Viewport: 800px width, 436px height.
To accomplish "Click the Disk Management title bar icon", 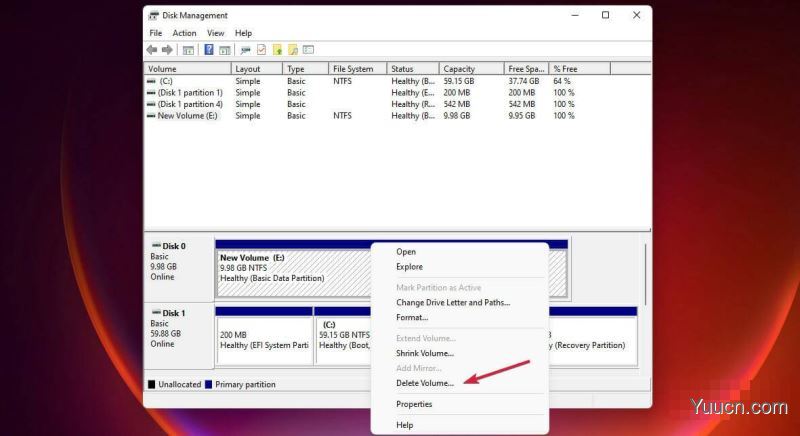I will [x=154, y=15].
